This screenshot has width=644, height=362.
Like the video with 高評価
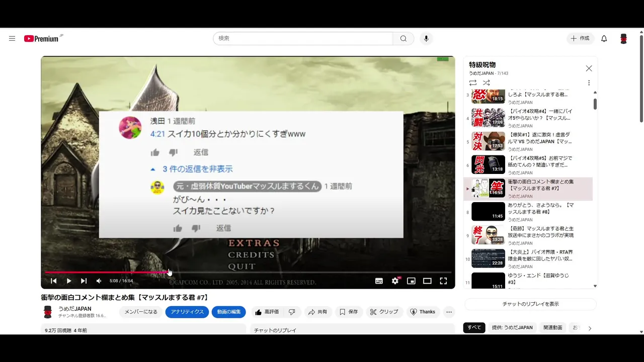pyautogui.click(x=267, y=312)
